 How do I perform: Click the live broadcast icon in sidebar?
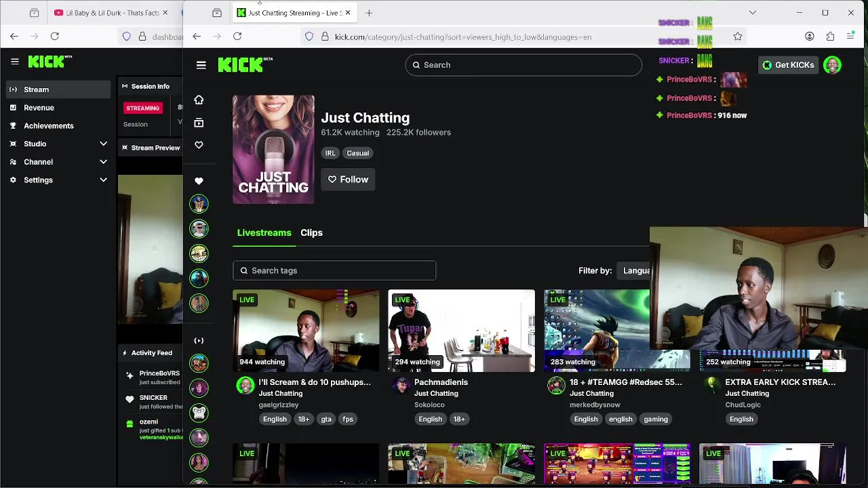pyautogui.click(x=199, y=340)
